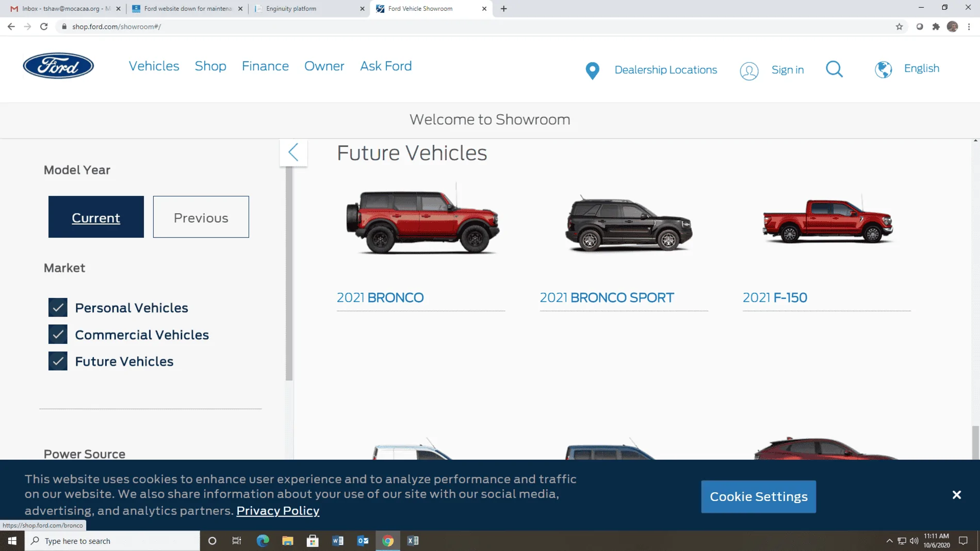This screenshot has width=980, height=551.
Task: Click the filter sidebar scrollbar
Action: pyautogui.click(x=289, y=273)
